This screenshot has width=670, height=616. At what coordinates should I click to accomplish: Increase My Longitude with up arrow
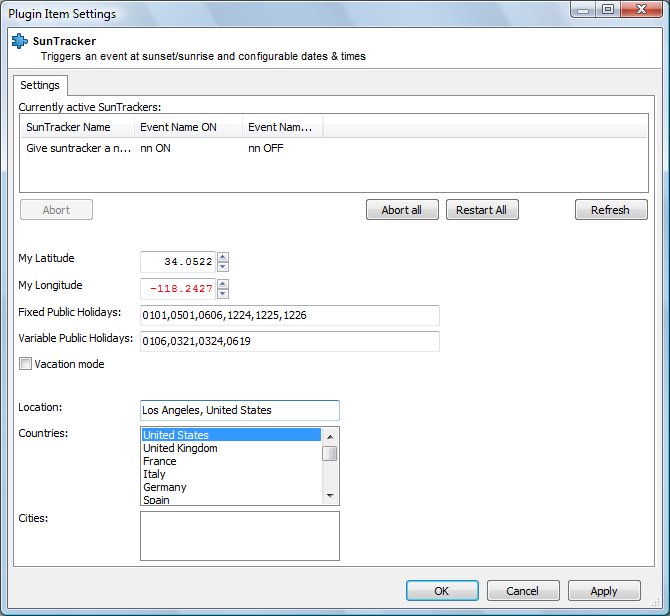pos(223,284)
